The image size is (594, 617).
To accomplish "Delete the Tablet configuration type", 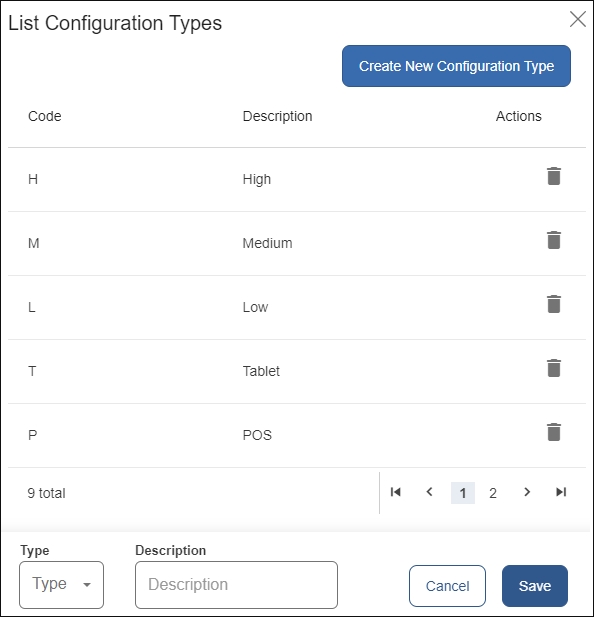I will pyautogui.click(x=553, y=368).
